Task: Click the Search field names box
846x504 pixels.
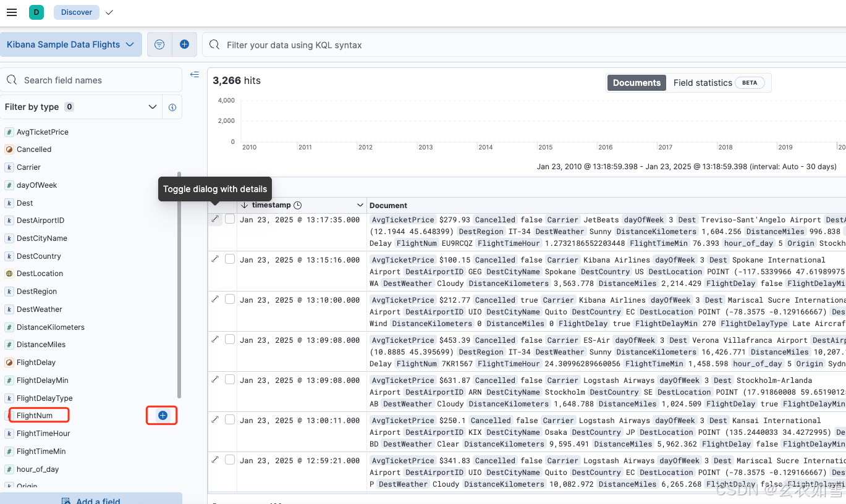Action: point(91,80)
